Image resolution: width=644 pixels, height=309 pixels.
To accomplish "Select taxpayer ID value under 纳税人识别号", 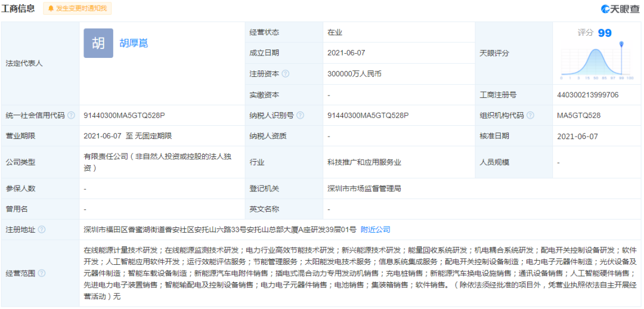I will (368, 116).
